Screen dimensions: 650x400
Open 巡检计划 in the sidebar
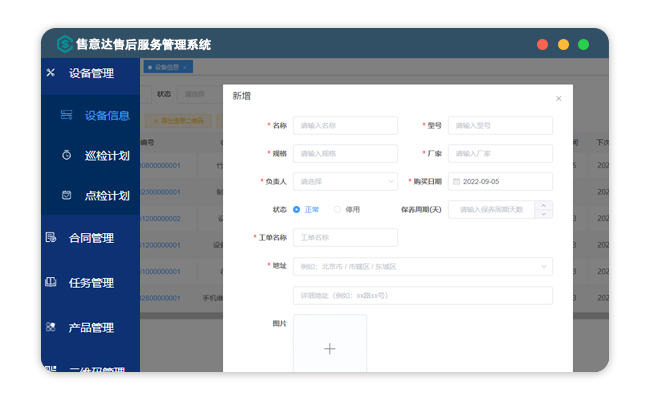tap(107, 156)
